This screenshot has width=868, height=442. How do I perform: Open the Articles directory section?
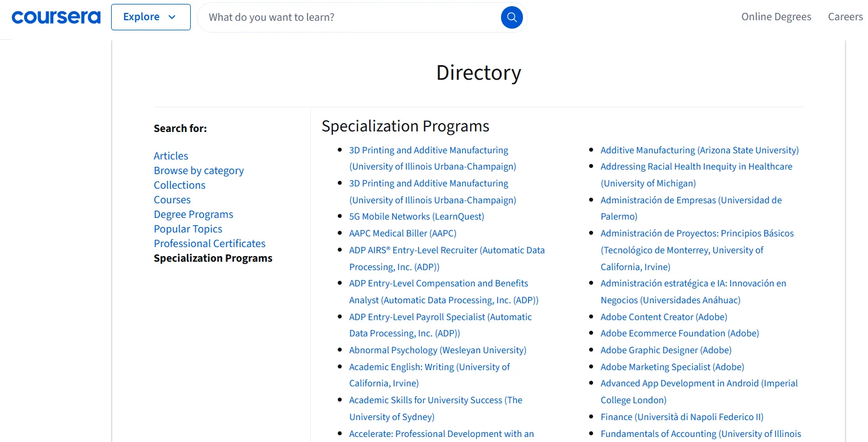(171, 156)
